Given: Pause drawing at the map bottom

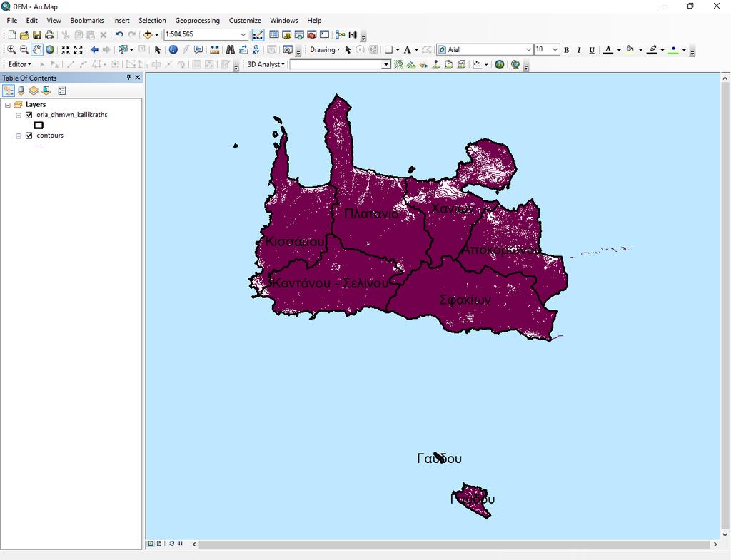Looking at the screenshot, I should click(x=181, y=544).
